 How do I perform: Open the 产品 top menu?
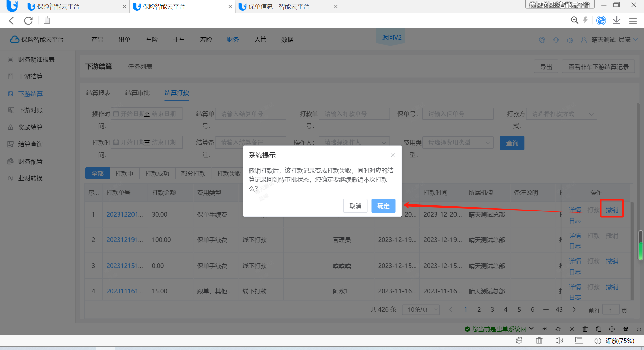pos(97,40)
